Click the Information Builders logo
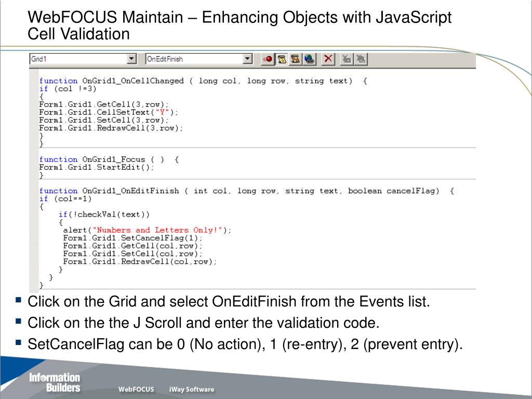The height and width of the screenshot is (399, 532). 55,382
